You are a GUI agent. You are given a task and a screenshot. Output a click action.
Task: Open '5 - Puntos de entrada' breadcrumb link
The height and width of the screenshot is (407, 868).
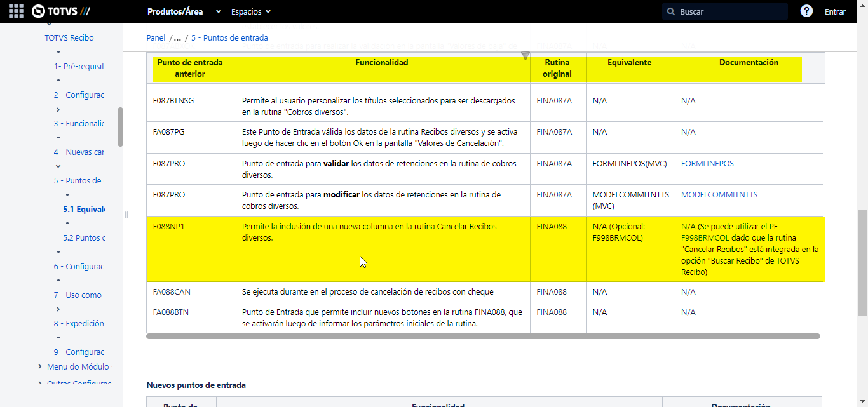[x=229, y=38]
